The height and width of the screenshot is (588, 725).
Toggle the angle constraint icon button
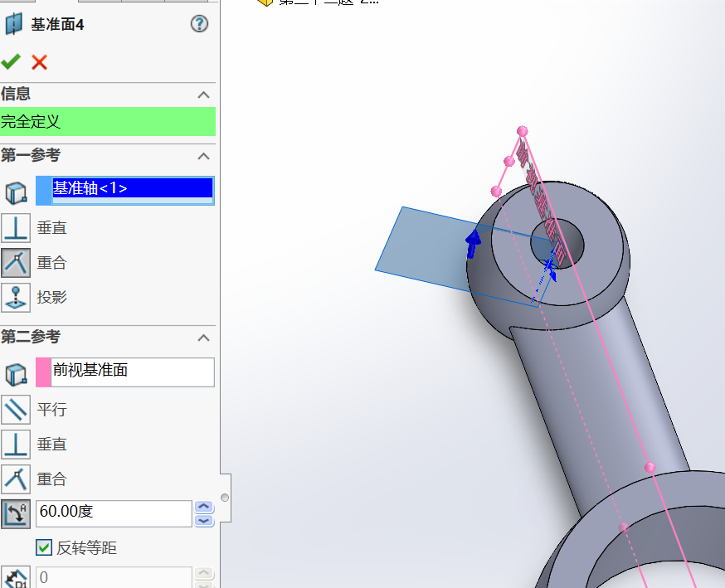[x=16, y=513]
